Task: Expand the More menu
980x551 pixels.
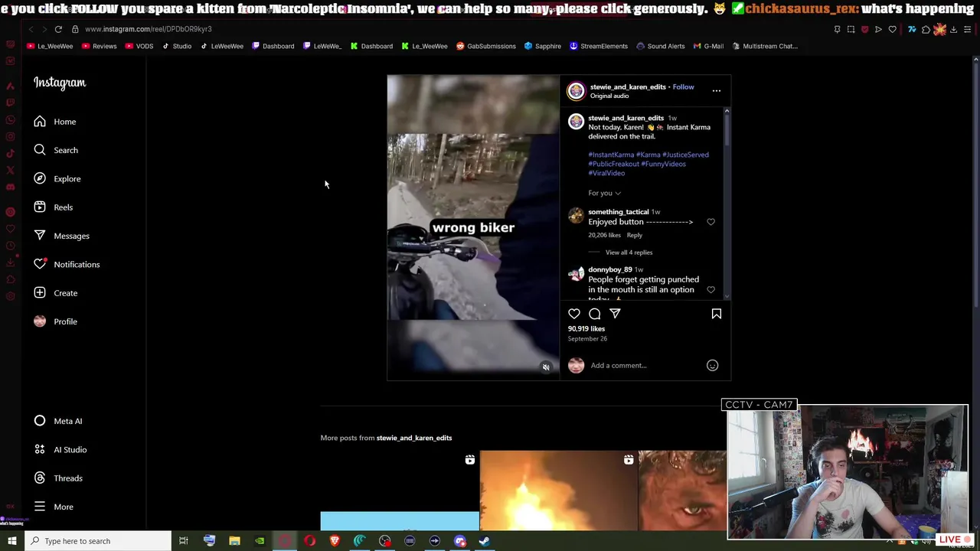Action: tap(54, 507)
